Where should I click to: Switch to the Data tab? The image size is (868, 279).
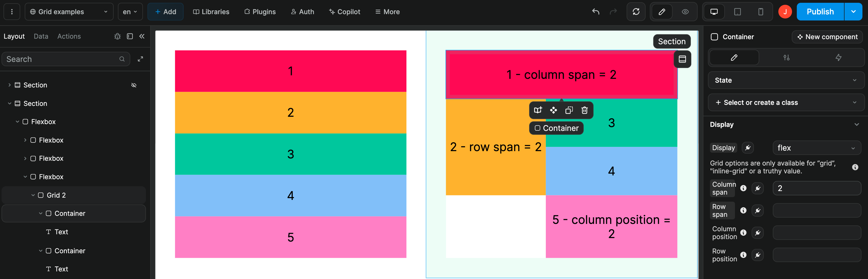(x=41, y=36)
